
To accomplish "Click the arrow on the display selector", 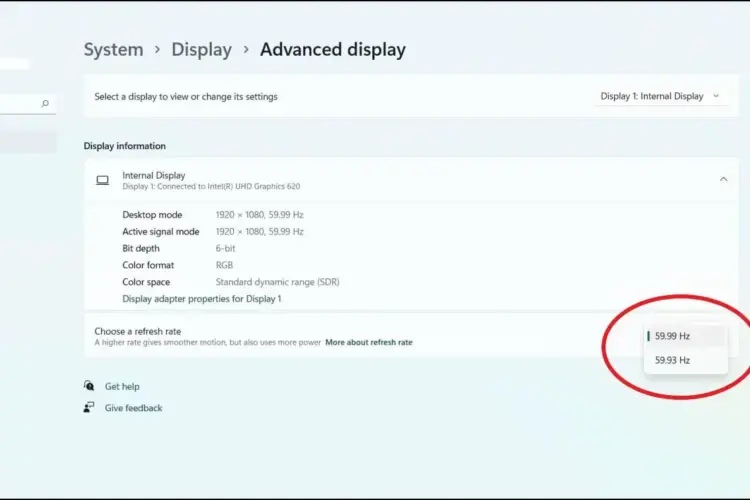I will (716, 96).
